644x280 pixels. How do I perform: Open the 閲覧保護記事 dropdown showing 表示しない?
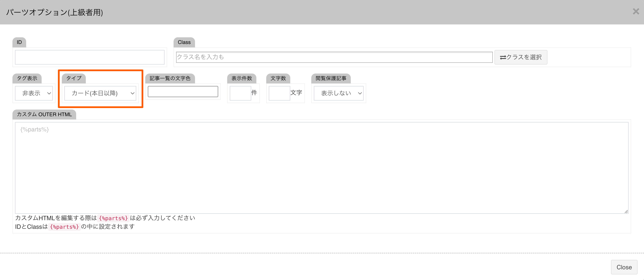pyautogui.click(x=339, y=93)
